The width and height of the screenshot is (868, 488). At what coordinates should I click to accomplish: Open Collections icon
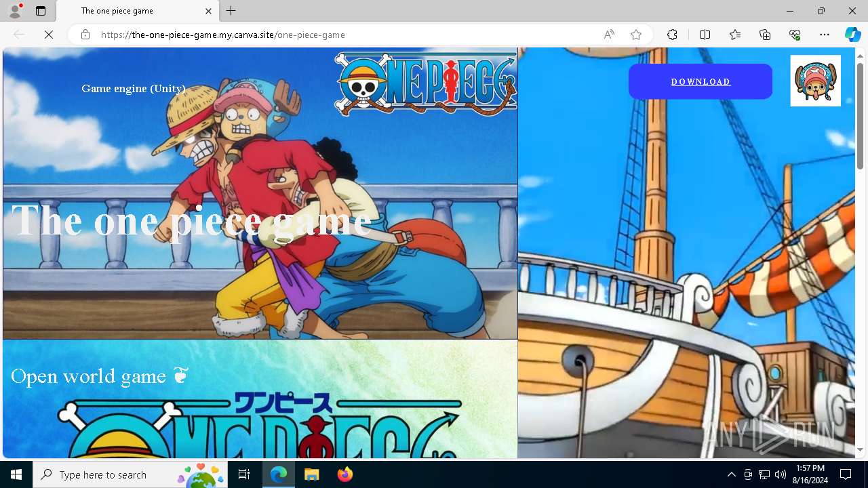tap(765, 35)
